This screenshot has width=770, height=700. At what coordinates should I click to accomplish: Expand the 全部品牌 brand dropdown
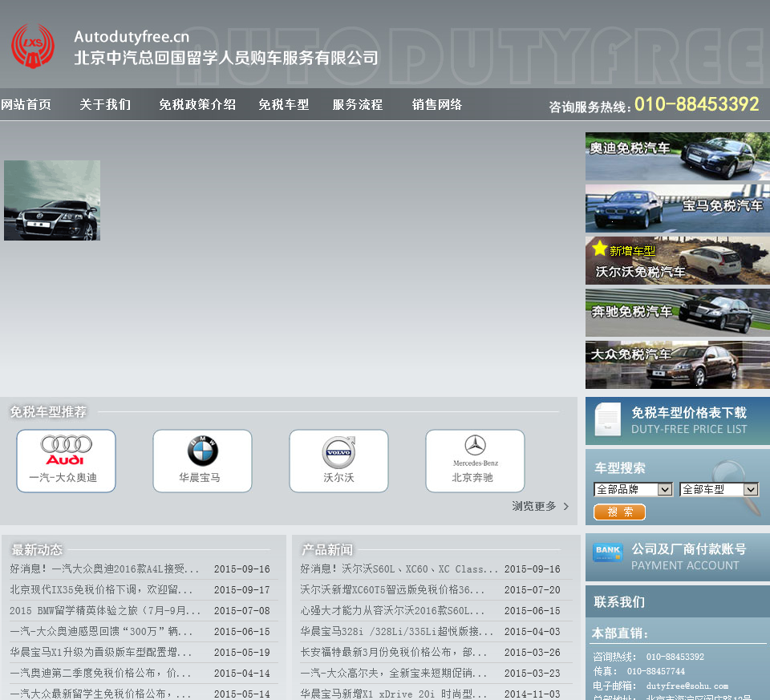(633, 489)
